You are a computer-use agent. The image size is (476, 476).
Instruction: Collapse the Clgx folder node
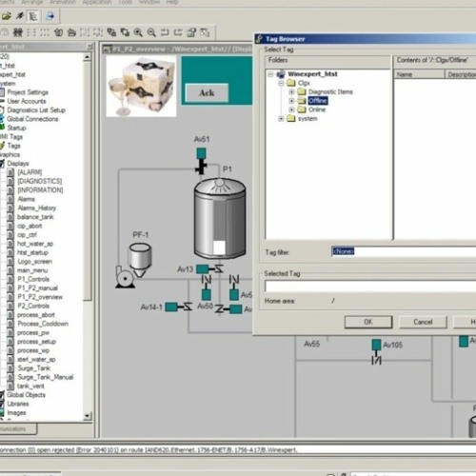pos(281,83)
